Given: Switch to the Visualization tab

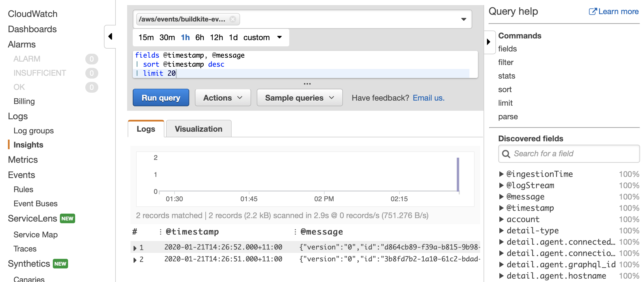Looking at the screenshot, I should coord(199,129).
